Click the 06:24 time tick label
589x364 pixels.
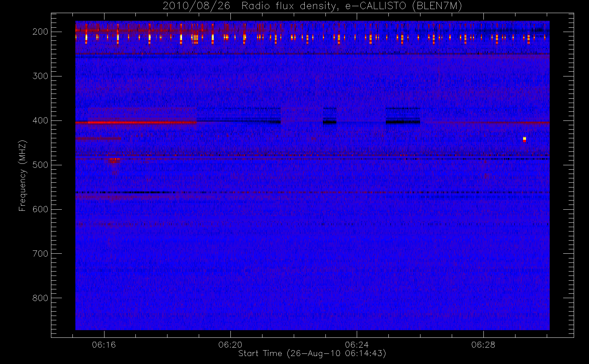(357, 345)
